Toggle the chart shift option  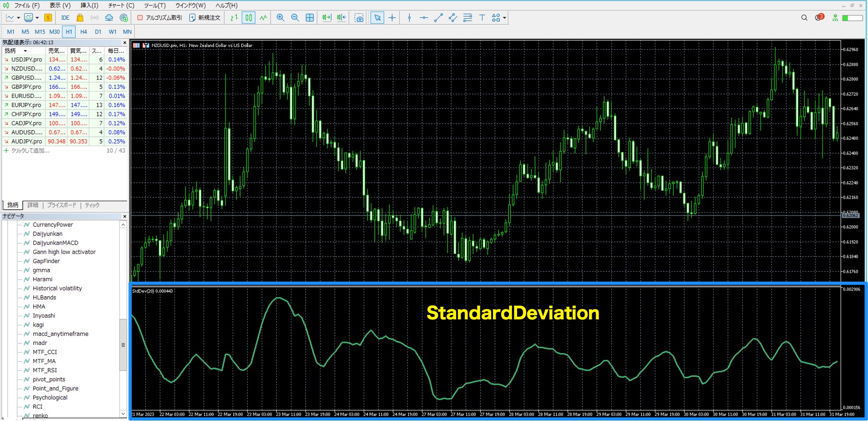point(340,18)
